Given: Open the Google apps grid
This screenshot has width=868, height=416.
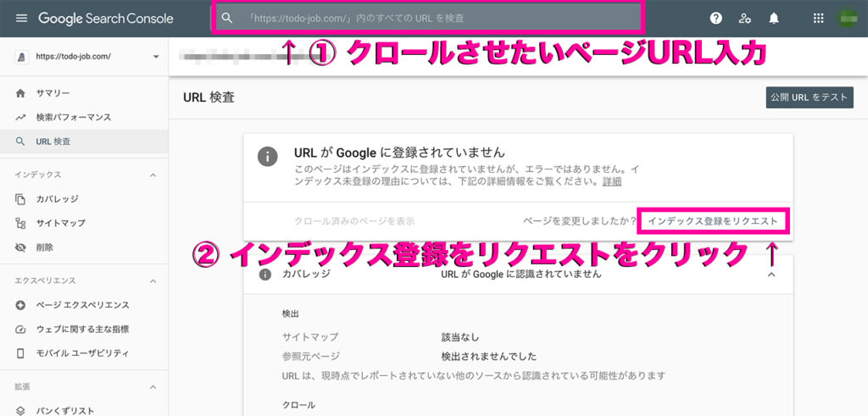Looking at the screenshot, I should click(818, 19).
